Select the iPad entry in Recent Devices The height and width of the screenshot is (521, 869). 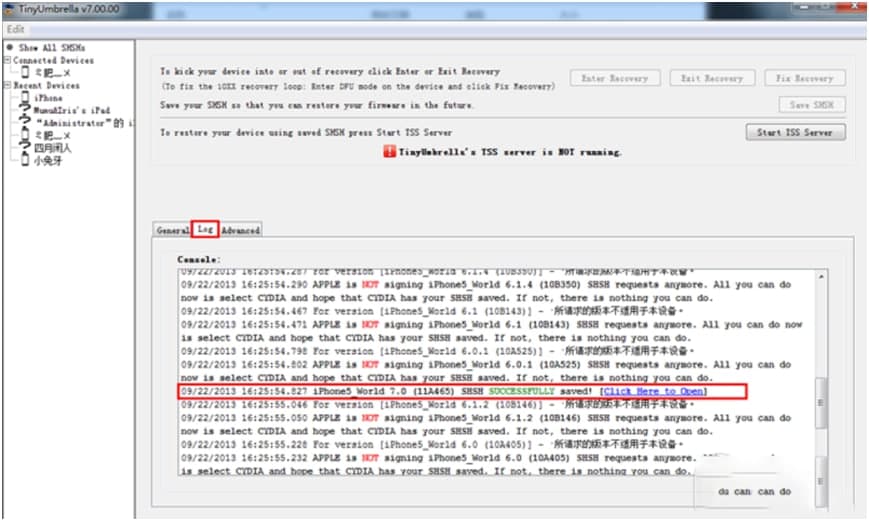pyautogui.click(x=71, y=110)
